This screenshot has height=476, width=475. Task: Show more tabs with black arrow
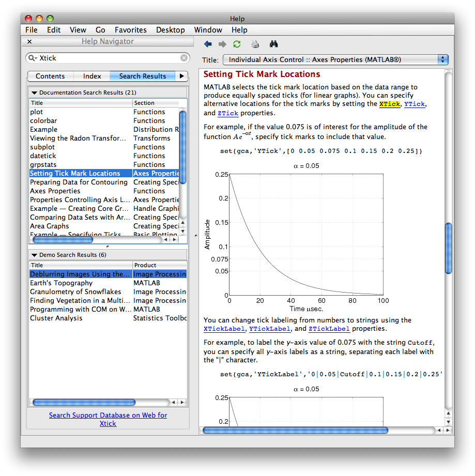[182, 76]
